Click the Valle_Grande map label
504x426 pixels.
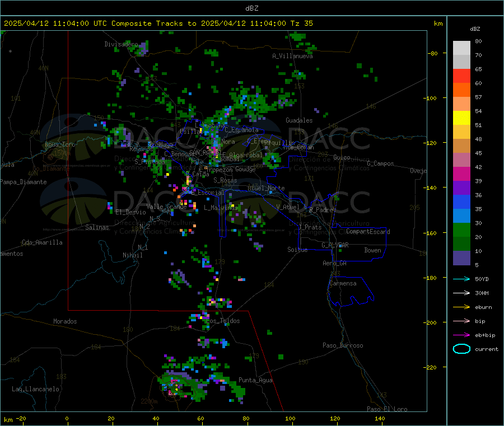166,207
